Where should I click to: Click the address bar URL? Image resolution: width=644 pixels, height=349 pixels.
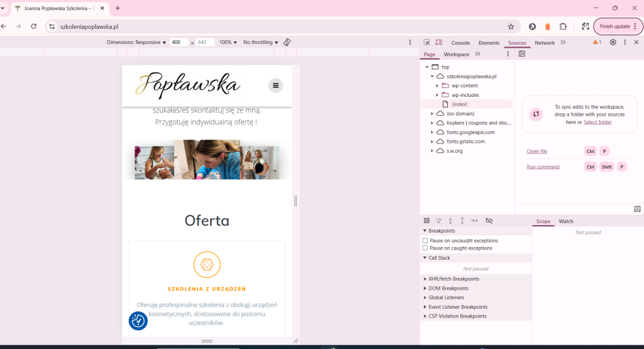click(x=89, y=26)
